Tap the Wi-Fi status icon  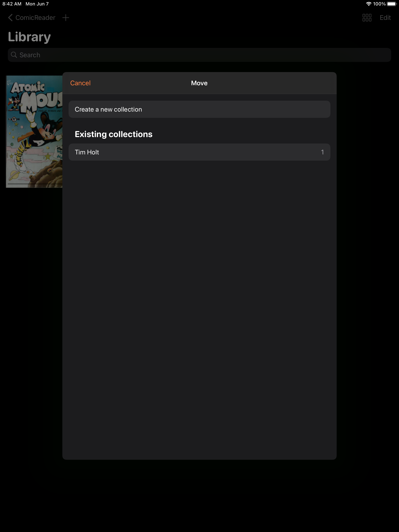pos(368,4)
